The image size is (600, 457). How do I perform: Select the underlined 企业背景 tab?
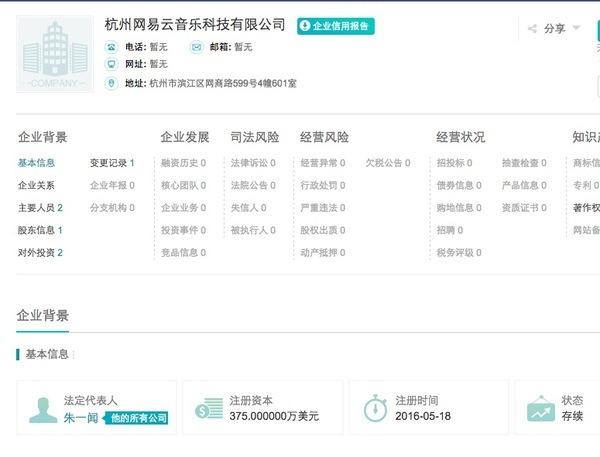[42, 316]
